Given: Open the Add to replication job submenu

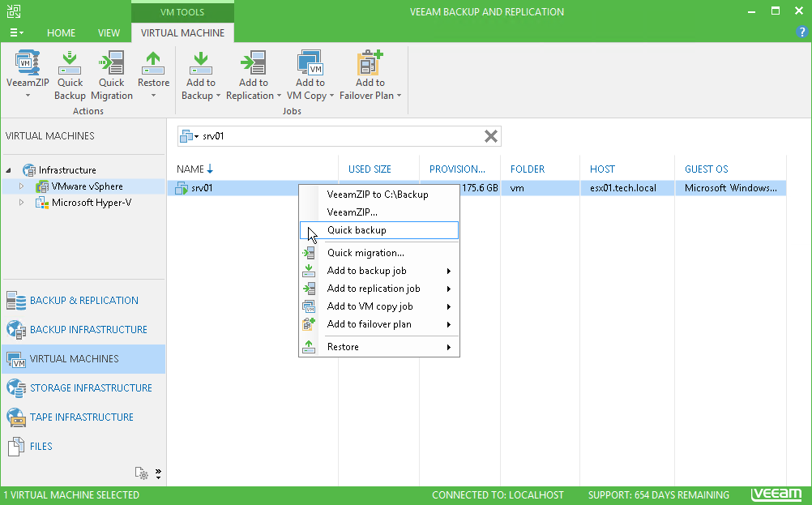Looking at the screenshot, I should (379, 289).
